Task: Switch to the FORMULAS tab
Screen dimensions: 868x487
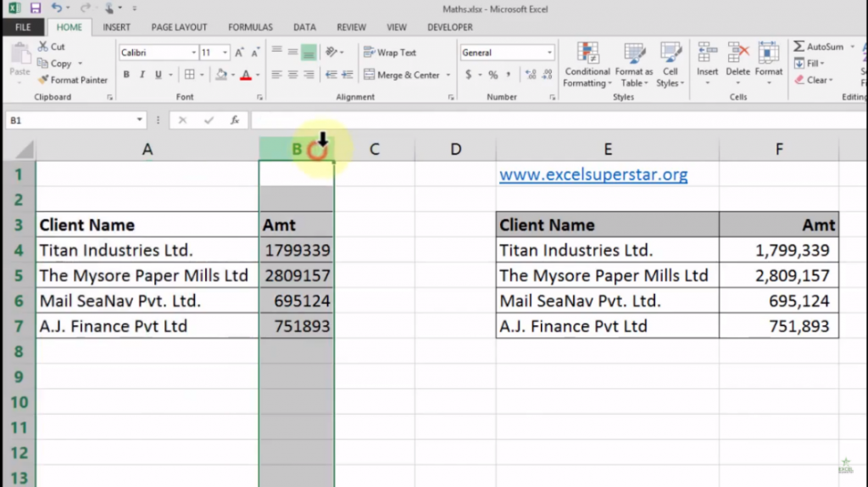Action: (250, 27)
